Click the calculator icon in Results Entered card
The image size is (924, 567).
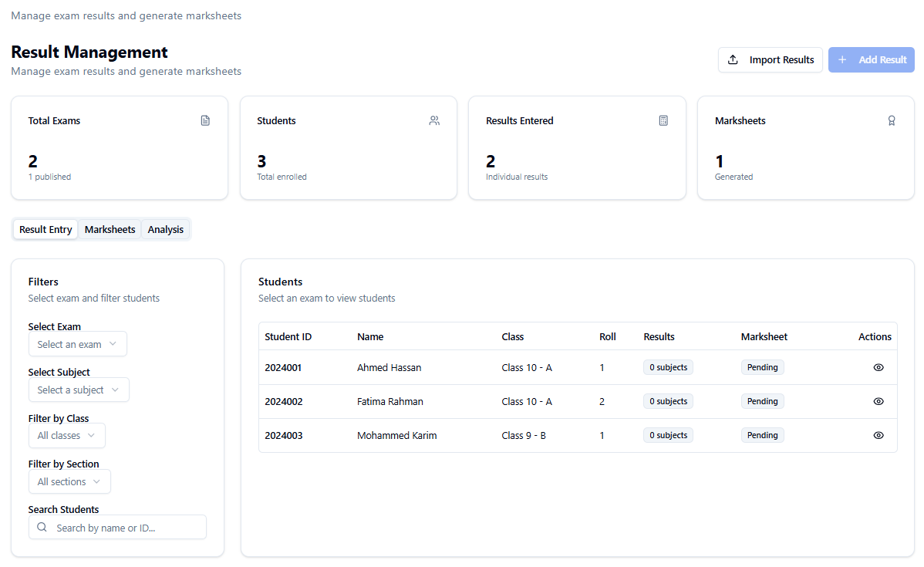pyautogui.click(x=663, y=120)
